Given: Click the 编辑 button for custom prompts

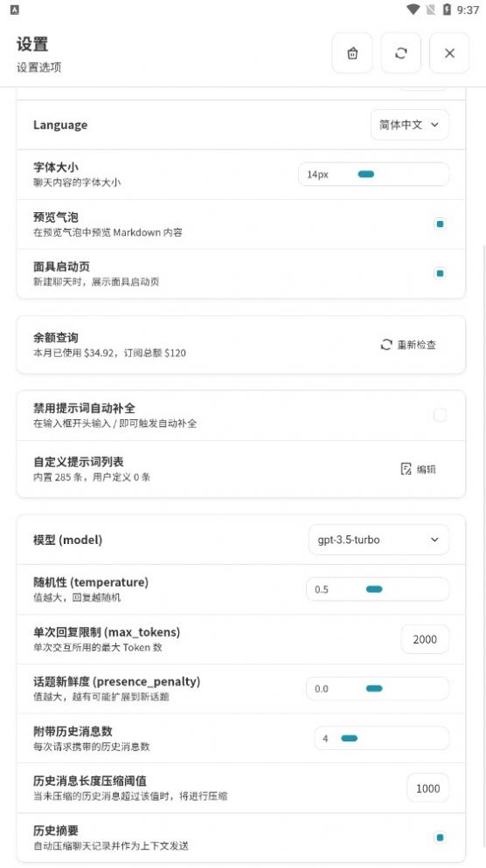Looking at the screenshot, I should pyautogui.click(x=418, y=470).
